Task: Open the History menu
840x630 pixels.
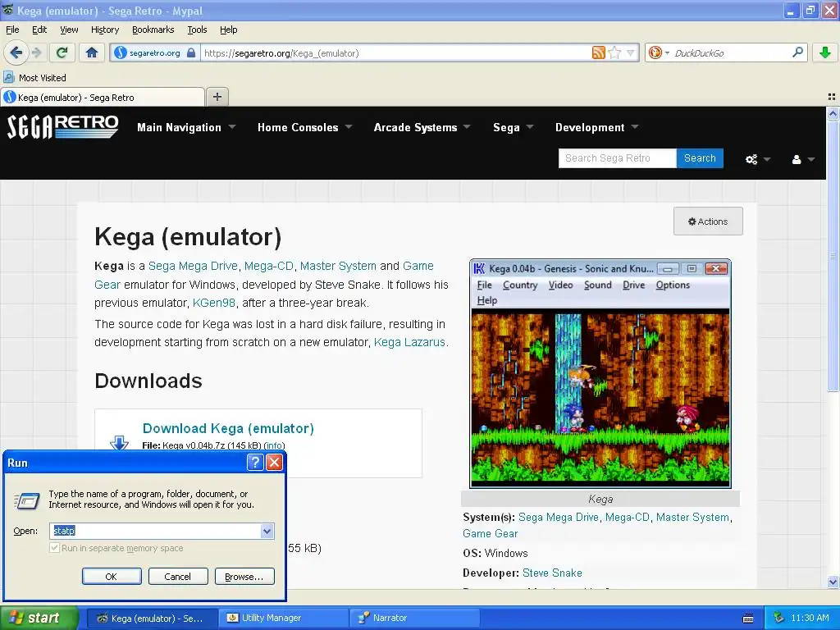Action: [x=105, y=30]
